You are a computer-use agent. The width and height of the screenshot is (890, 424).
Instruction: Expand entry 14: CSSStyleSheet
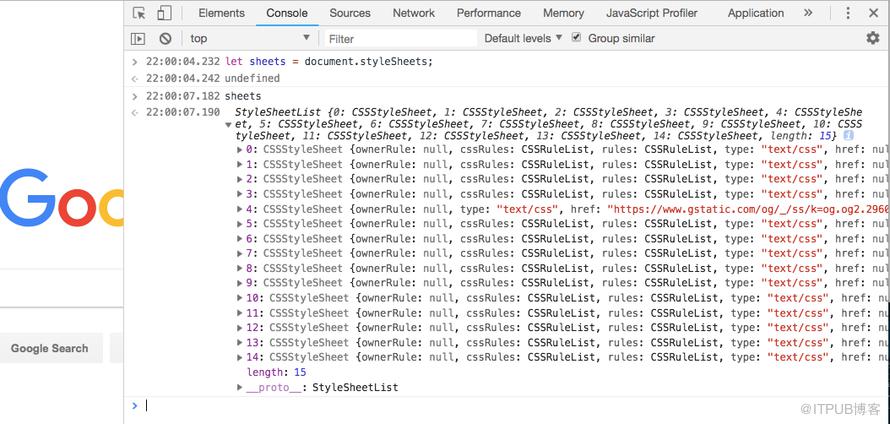click(240, 357)
